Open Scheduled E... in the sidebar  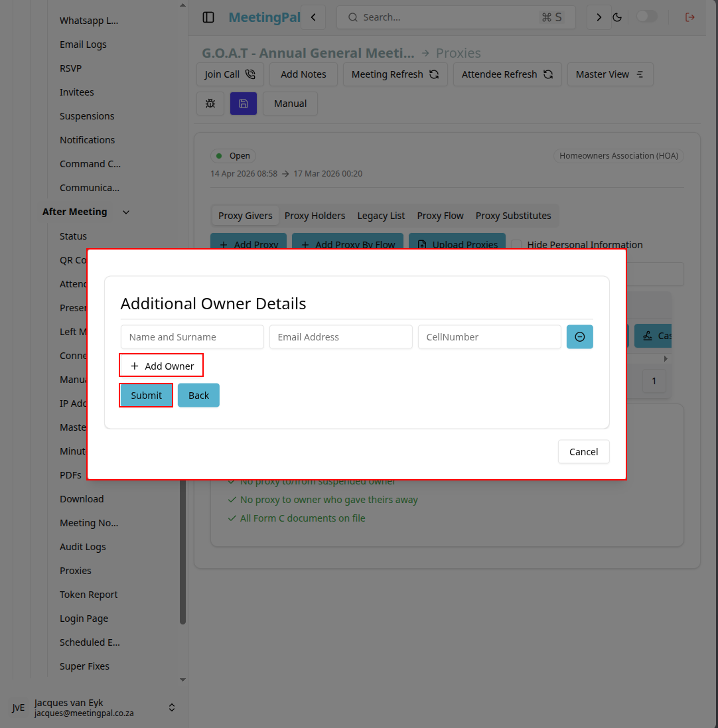pos(90,642)
